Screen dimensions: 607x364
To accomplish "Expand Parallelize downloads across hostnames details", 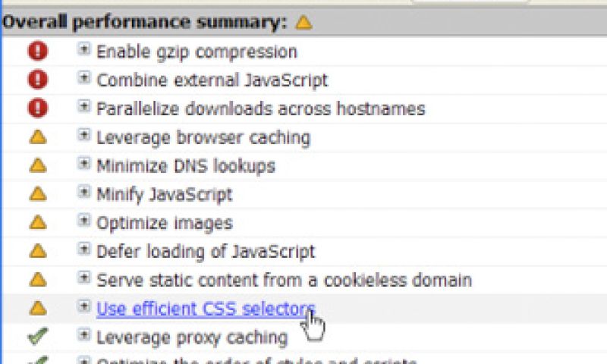I will (84, 106).
